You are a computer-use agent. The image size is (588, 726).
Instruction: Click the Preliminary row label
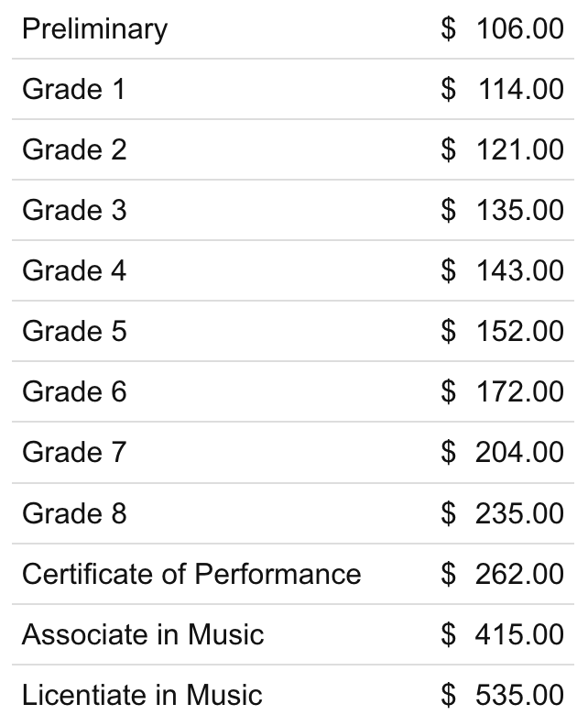94,29
